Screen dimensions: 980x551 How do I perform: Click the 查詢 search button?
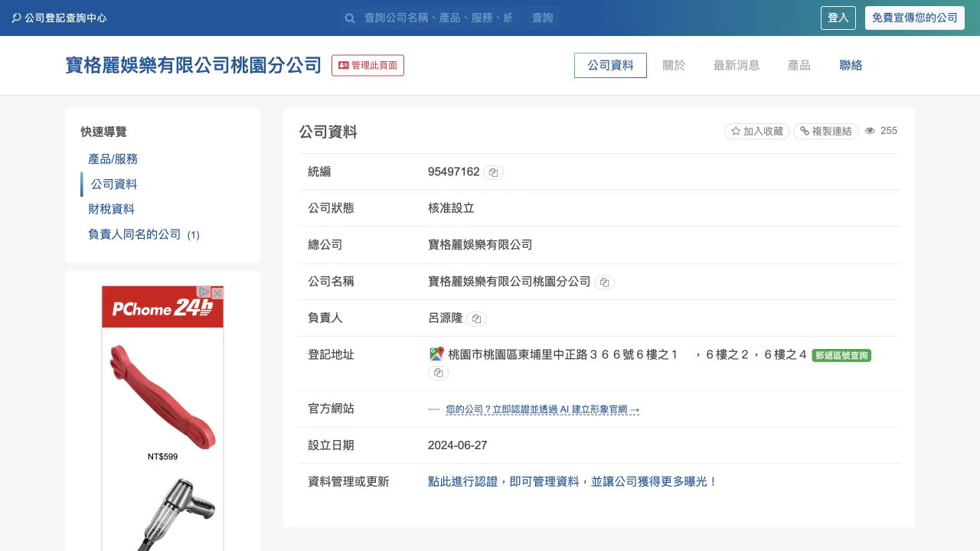pyautogui.click(x=542, y=18)
